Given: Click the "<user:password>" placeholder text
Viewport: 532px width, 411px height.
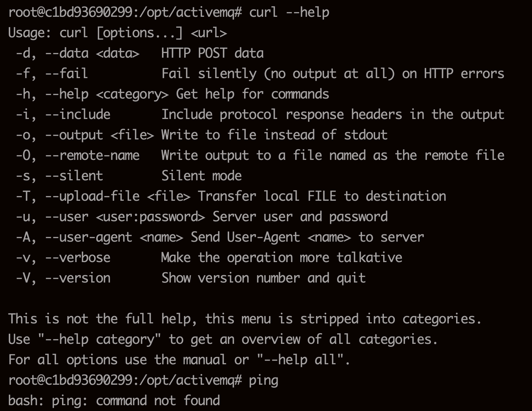Looking at the screenshot, I should (x=150, y=217).
